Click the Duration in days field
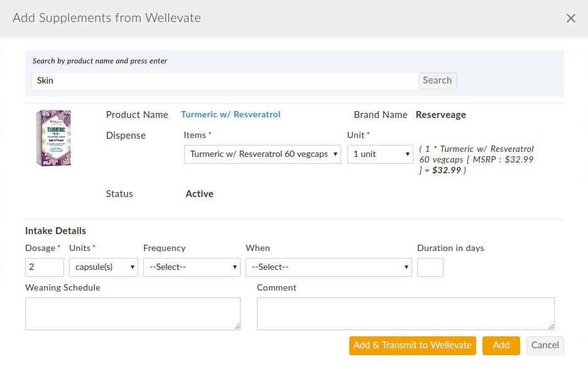Viewport: 588px width, 369px height. coord(430,267)
